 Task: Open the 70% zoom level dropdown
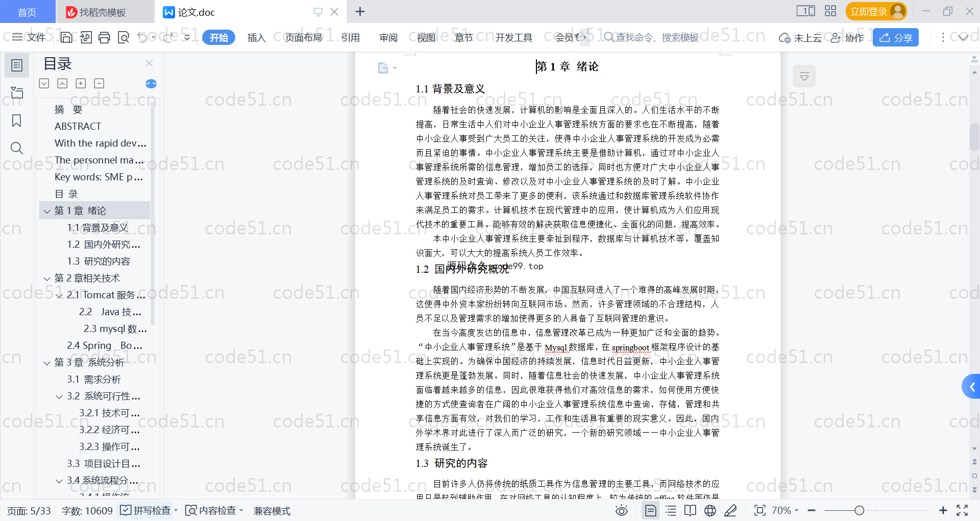(785, 510)
